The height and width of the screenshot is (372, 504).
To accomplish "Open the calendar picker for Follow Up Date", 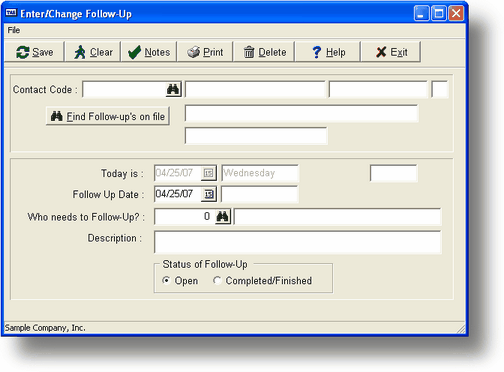I will [209, 194].
